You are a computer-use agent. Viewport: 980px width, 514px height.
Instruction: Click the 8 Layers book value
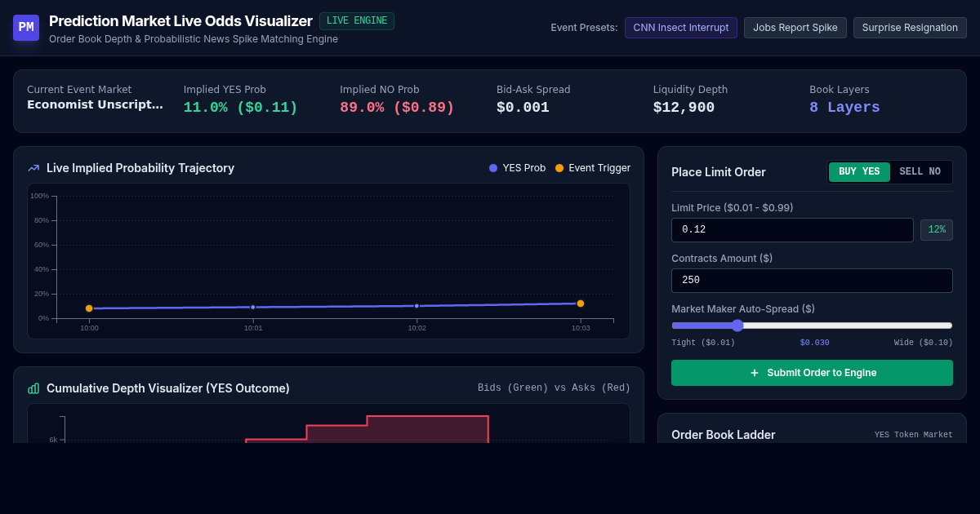pos(844,108)
